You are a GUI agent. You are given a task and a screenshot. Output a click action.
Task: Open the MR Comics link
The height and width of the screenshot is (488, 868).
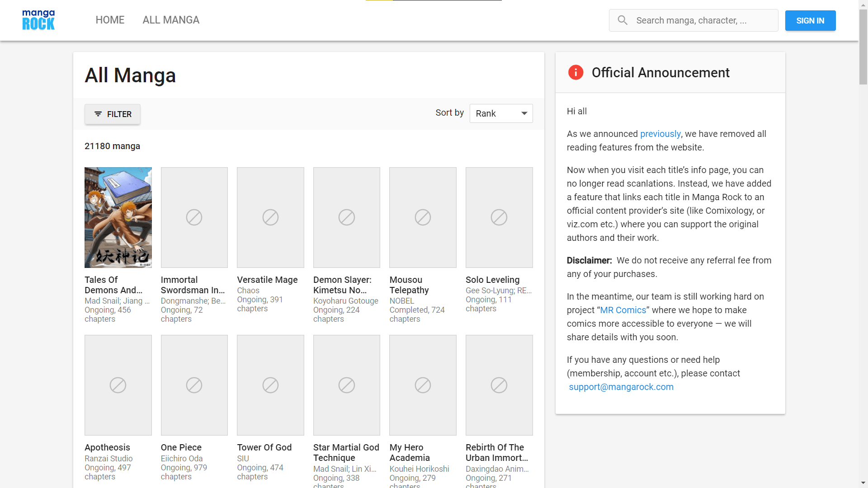pyautogui.click(x=623, y=310)
